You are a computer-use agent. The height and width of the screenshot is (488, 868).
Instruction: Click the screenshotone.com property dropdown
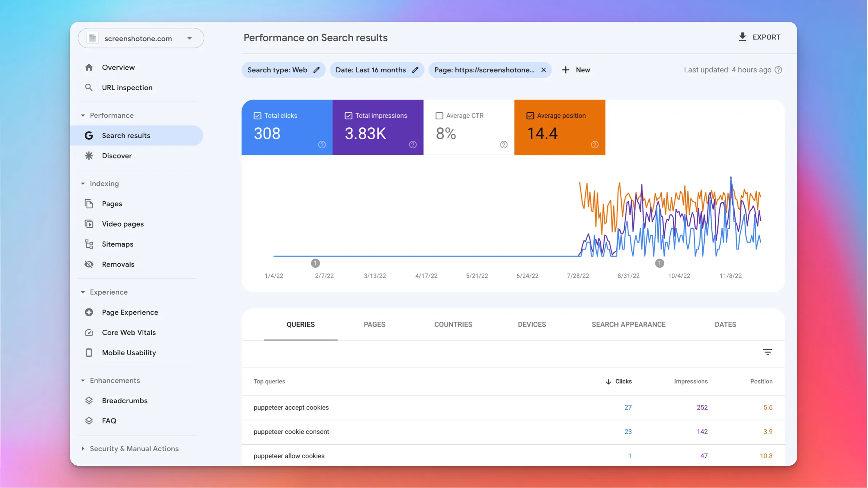tap(141, 38)
